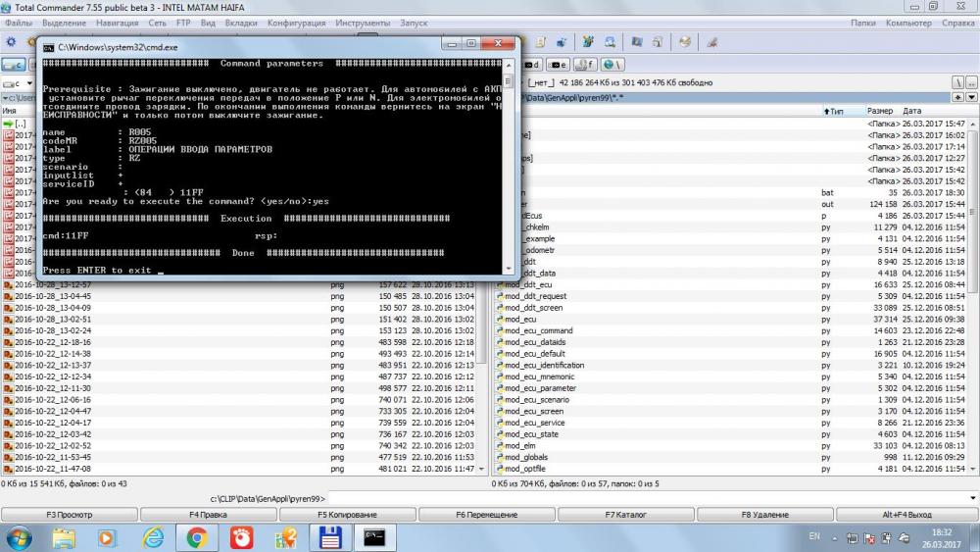Image resolution: width=980 pixels, height=552 pixels.
Task: Launch Windows Media Player from taskbar
Action: pyautogui.click(x=107, y=537)
